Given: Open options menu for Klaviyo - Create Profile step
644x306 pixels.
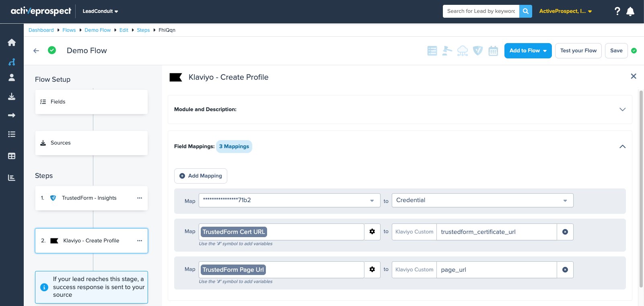Looking at the screenshot, I should click(x=140, y=241).
